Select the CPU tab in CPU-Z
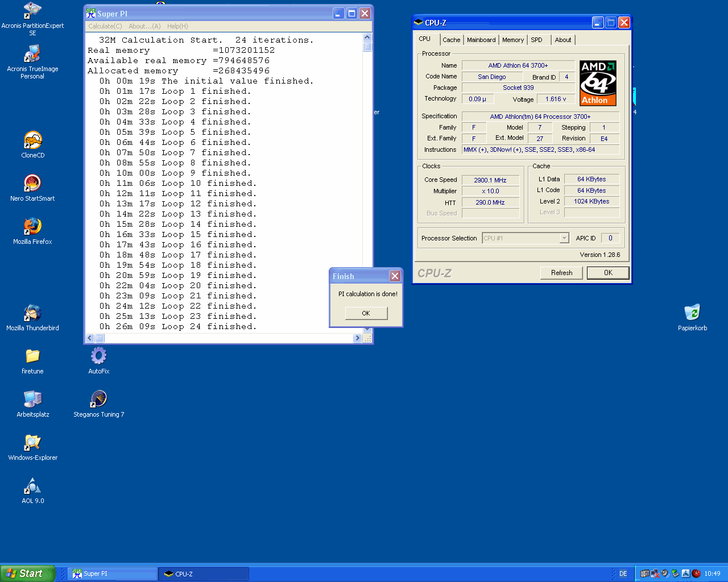This screenshot has height=582, width=728. [425, 39]
